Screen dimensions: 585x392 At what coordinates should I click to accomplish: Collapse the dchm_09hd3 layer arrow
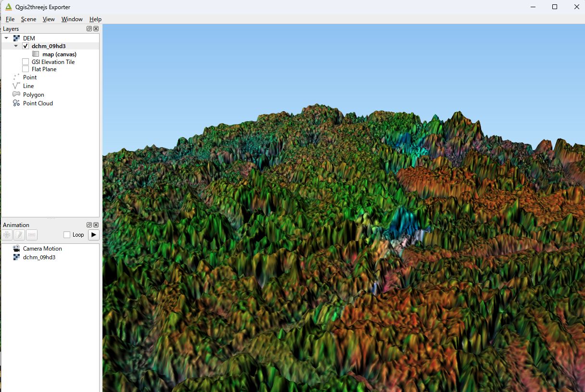coord(16,46)
